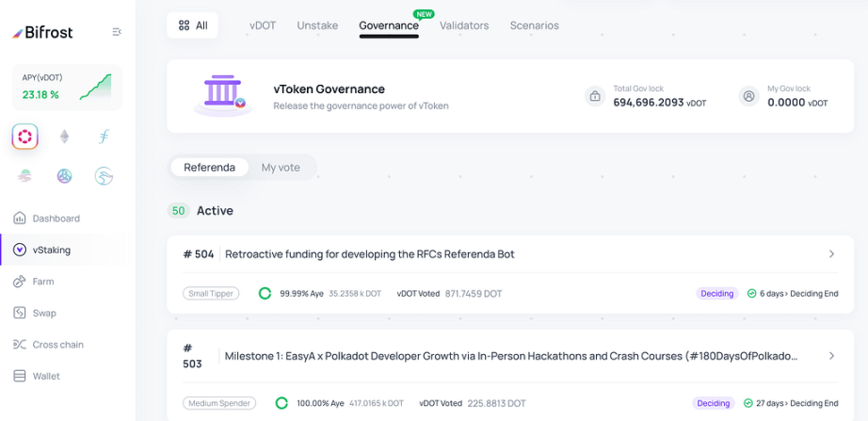Click 6 days Deciding End text
The image size is (868, 421).
click(x=798, y=294)
